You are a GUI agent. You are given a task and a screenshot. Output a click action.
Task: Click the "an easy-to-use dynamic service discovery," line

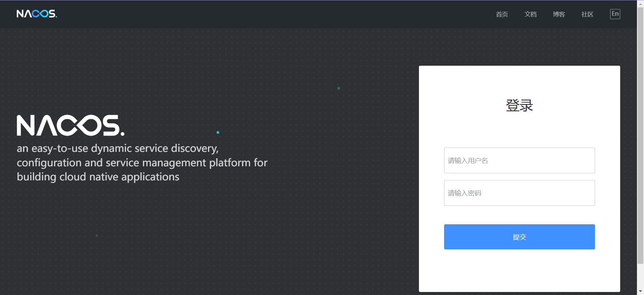(118, 148)
